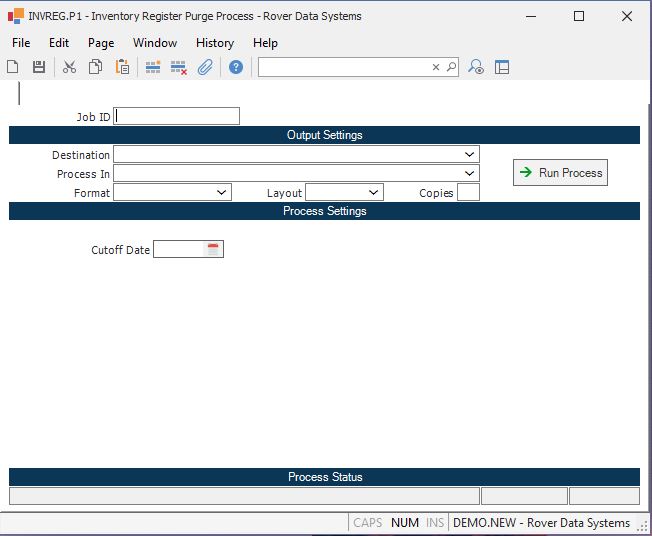
Task: Open the Format dropdown list
Action: click(x=221, y=192)
